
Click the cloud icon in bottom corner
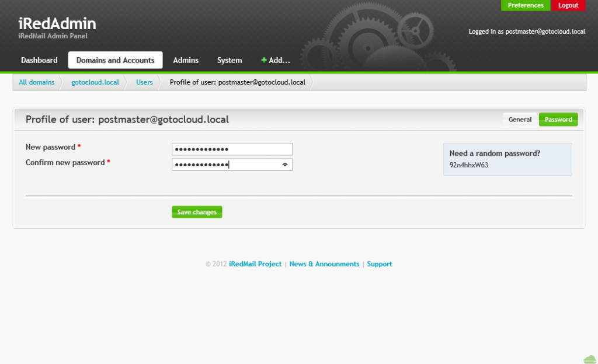(589, 359)
